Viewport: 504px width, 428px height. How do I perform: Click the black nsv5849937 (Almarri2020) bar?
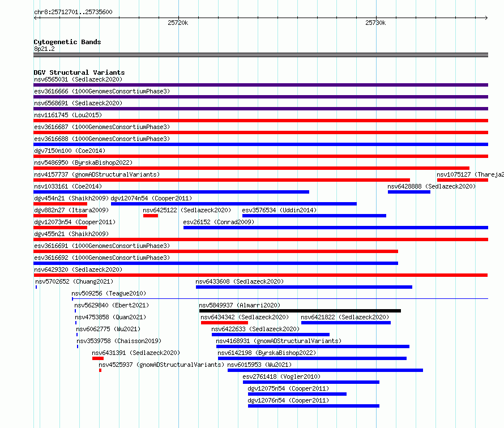300,311
